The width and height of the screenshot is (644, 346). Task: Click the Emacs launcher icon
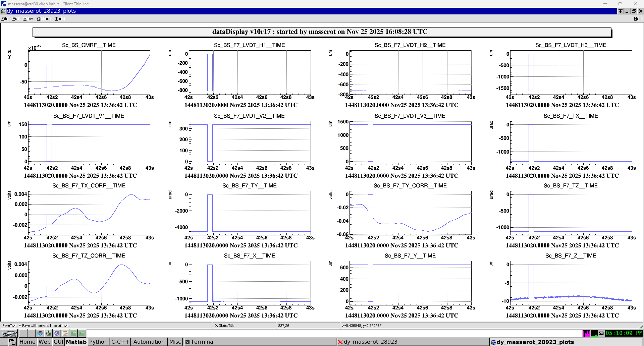coord(57,333)
